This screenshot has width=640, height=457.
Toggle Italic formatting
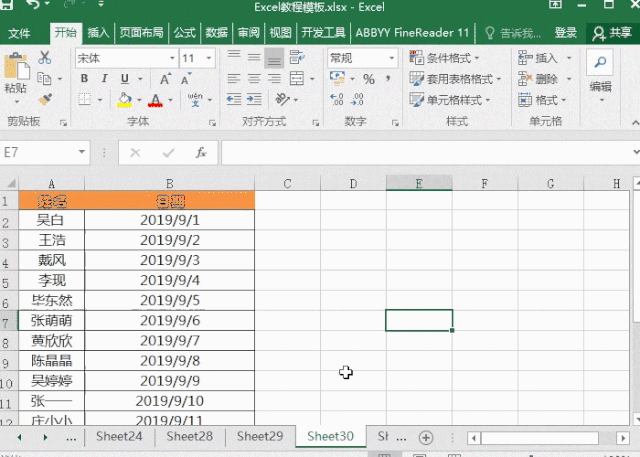104,78
